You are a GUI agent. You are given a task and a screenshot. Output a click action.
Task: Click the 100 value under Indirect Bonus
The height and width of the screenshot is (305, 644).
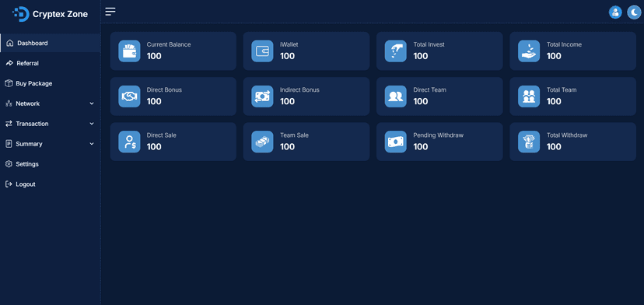coord(287,101)
